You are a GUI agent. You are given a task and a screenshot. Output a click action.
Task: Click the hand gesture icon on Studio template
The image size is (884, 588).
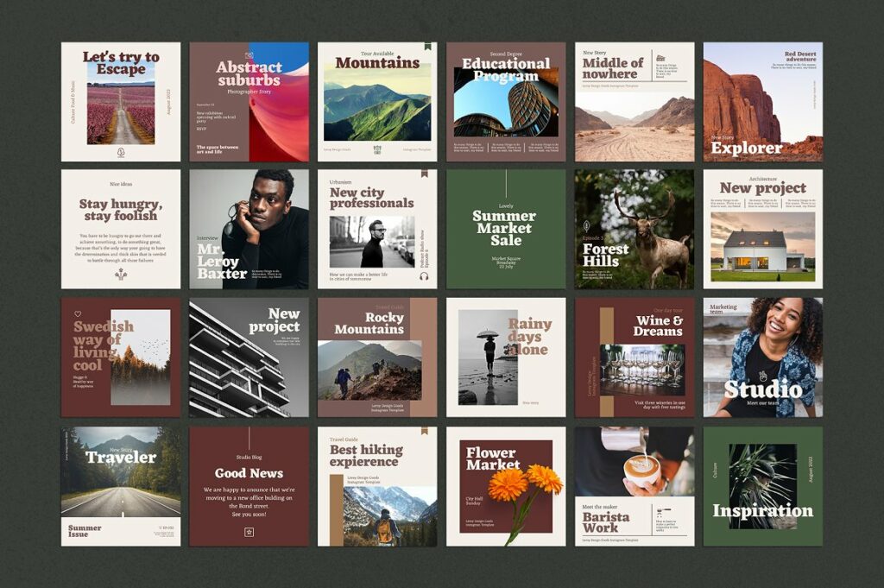(x=762, y=376)
